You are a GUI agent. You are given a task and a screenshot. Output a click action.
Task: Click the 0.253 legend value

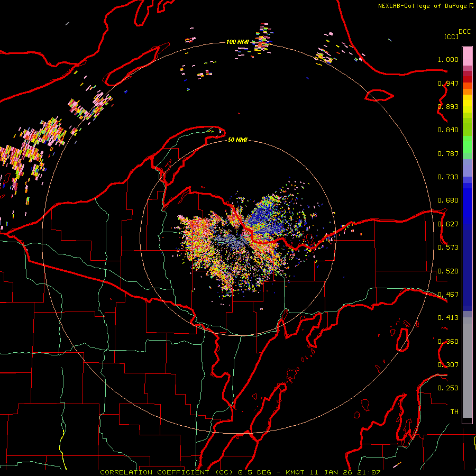448,388
